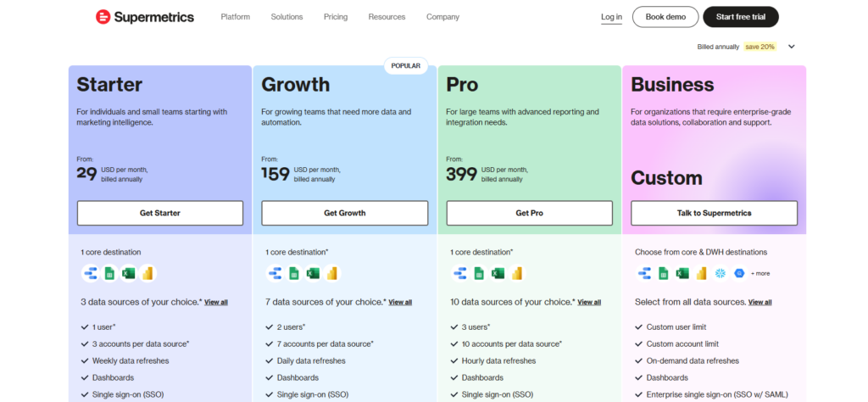Click Power BI icon in Starter plan
The height and width of the screenshot is (402, 868).
tap(148, 273)
